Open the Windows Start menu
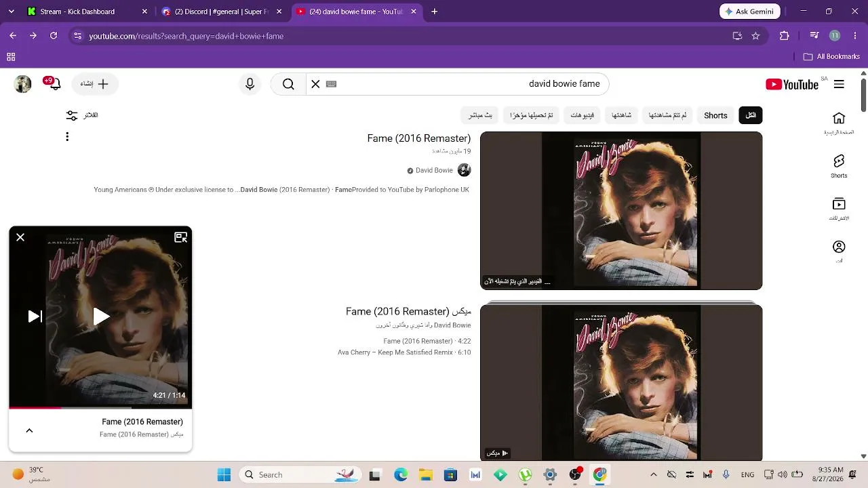The height and width of the screenshot is (488, 868). click(x=224, y=475)
